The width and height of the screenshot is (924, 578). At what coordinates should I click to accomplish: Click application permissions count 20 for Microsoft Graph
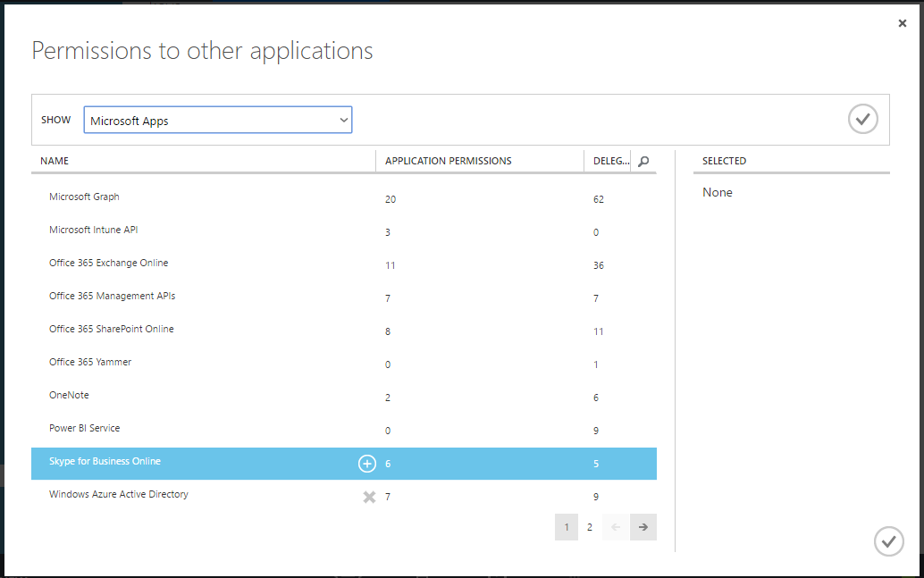click(x=391, y=199)
